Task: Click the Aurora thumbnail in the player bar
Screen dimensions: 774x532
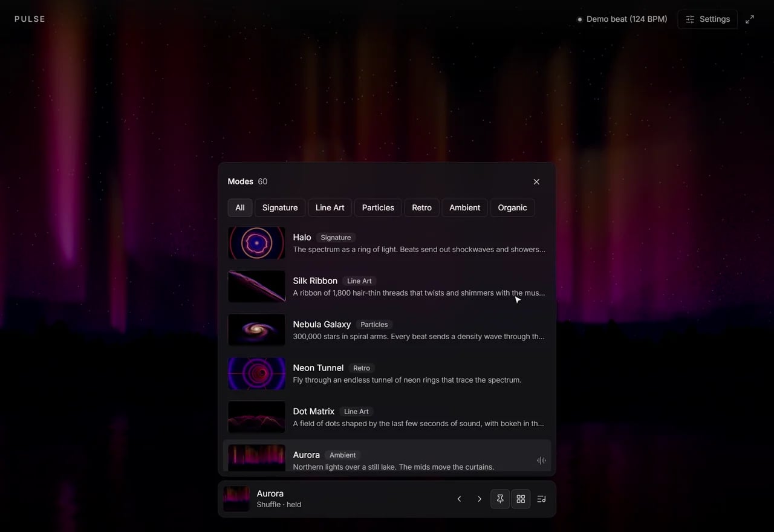Action: click(x=236, y=499)
